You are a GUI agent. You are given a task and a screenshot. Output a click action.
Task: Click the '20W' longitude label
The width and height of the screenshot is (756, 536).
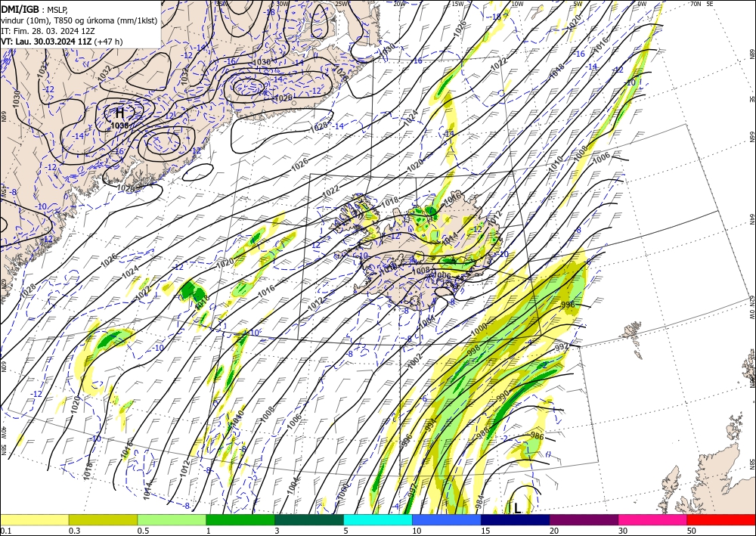tap(399, 4)
